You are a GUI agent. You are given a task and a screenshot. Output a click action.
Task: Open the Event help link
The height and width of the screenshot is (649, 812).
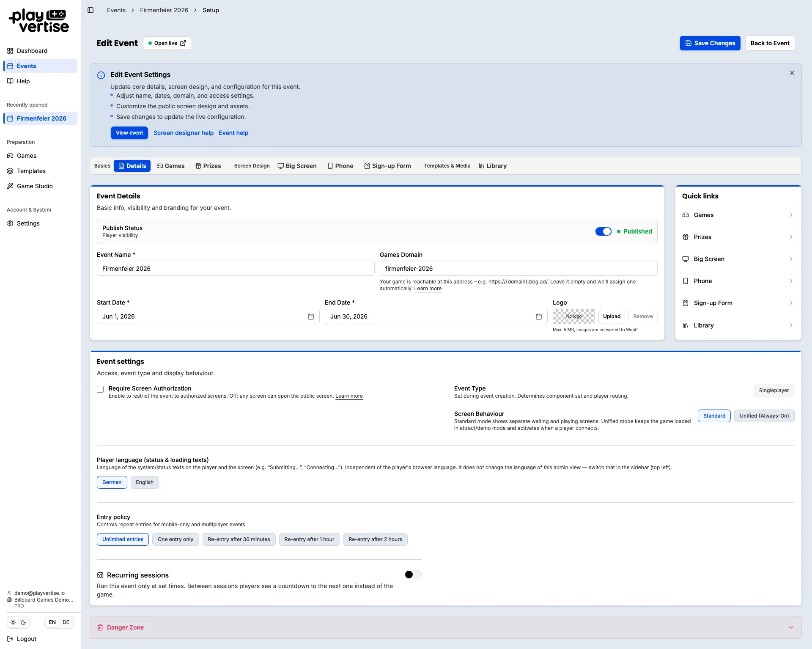coord(233,133)
